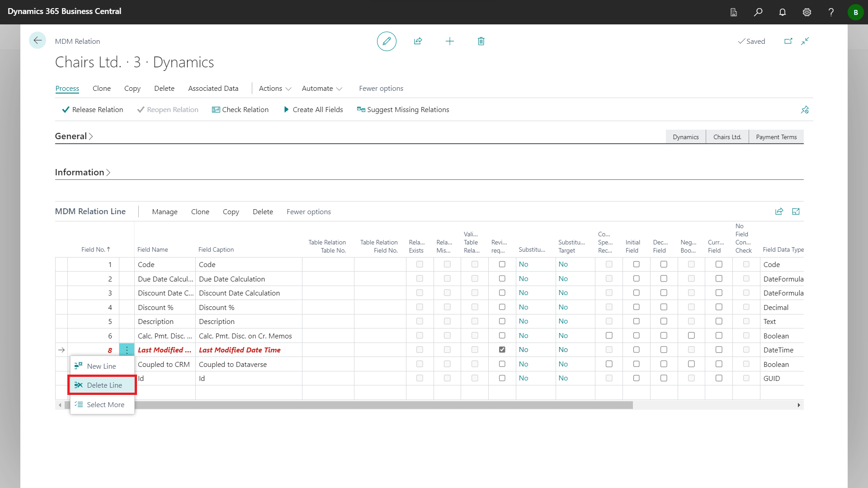The height and width of the screenshot is (488, 868).
Task: Click Substitution Target No for Id row
Action: [563, 378]
